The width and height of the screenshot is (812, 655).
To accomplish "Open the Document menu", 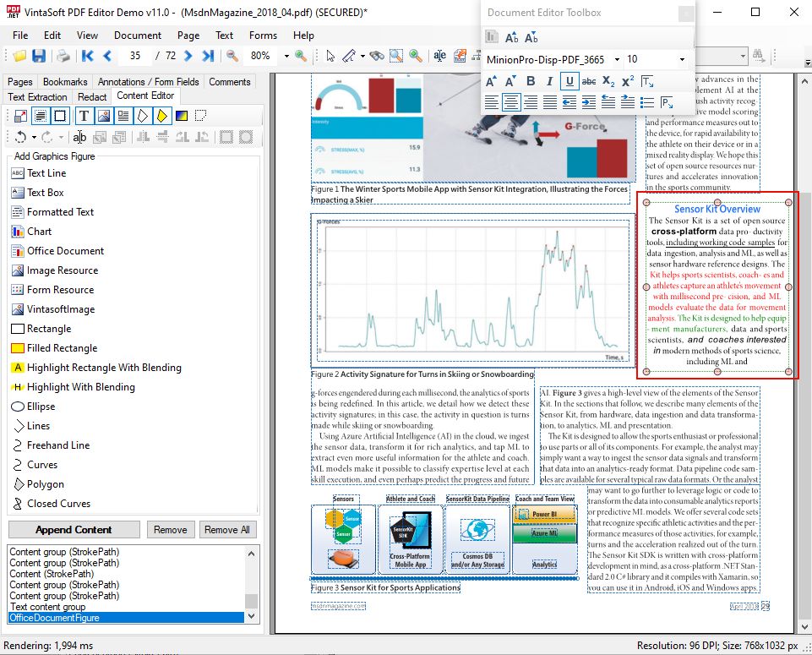I will [137, 35].
